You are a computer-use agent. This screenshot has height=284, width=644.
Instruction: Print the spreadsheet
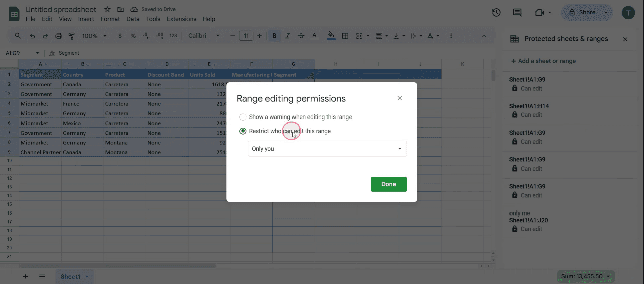[x=59, y=36]
